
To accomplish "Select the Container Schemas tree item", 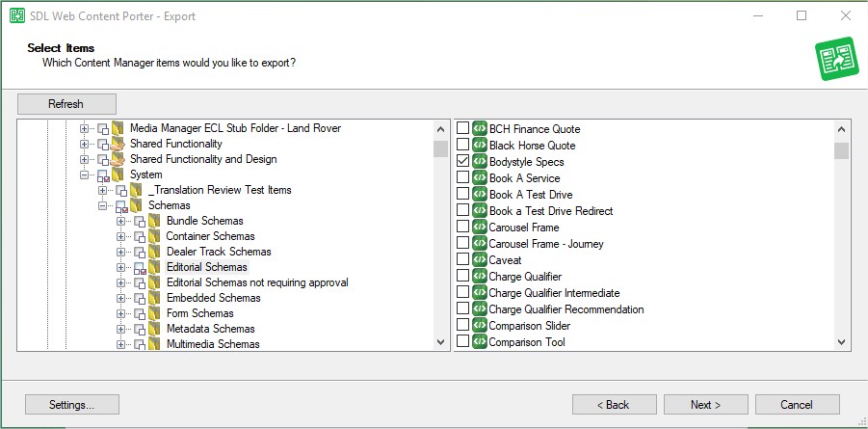I will (x=210, y=236).
